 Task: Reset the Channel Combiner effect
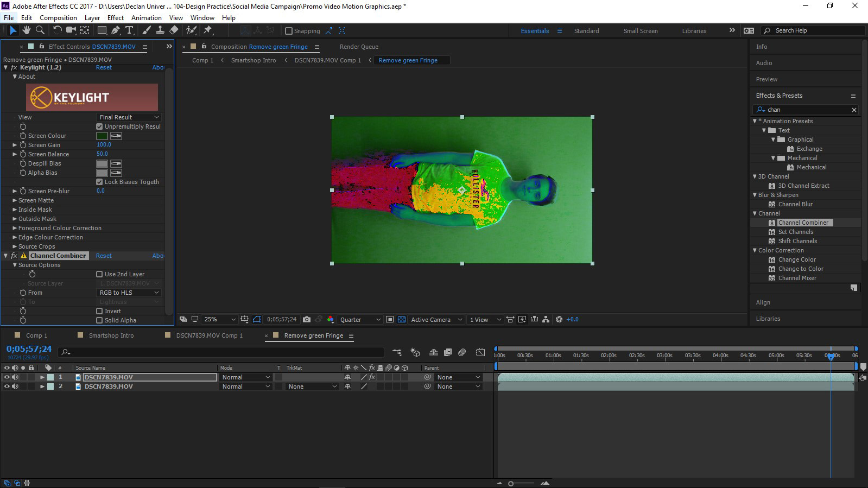pyautogui.click(x=104, y=256)
